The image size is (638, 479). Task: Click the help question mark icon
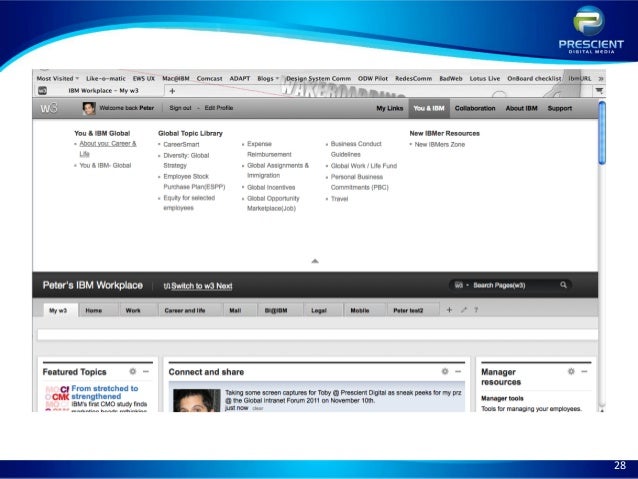pyautogui.click(x=476, y=310)
